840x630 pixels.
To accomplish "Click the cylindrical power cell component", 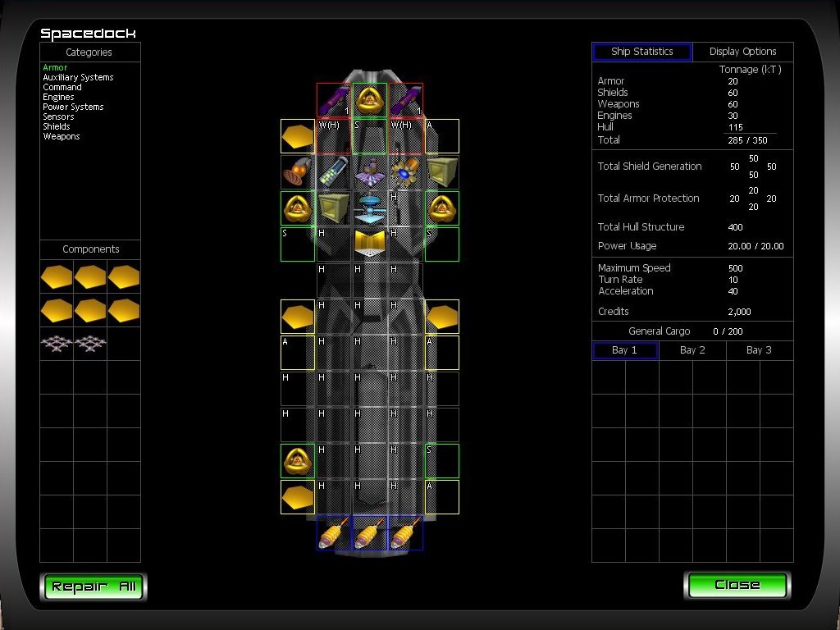I will [334, 172].
